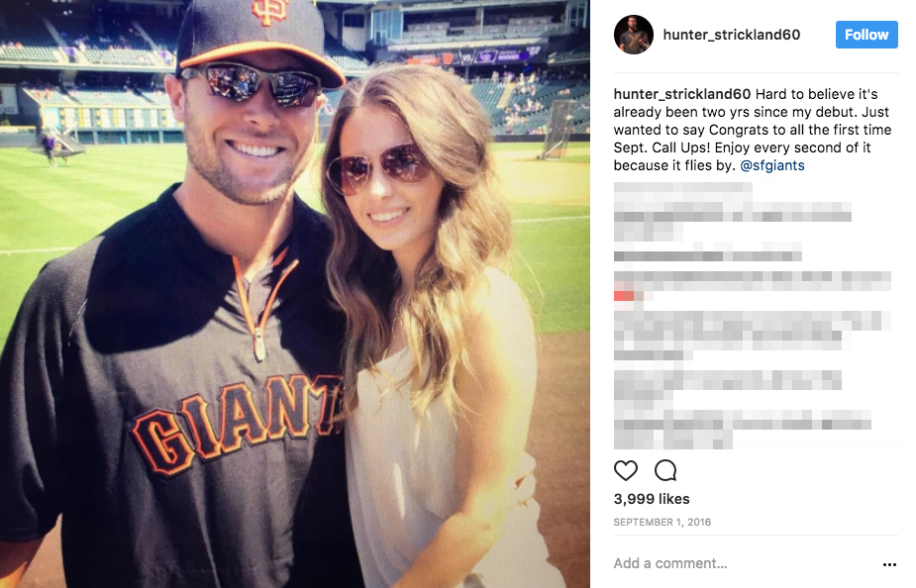Open the September 1, 2016 timestamp
The image size is (916, 588).
coord(662,522)
